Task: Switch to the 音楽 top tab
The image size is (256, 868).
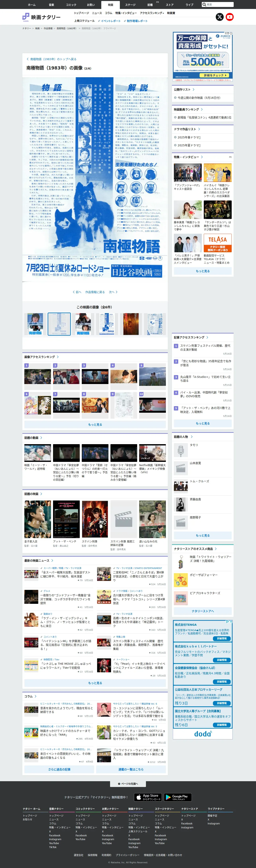Action: (51, 5)
